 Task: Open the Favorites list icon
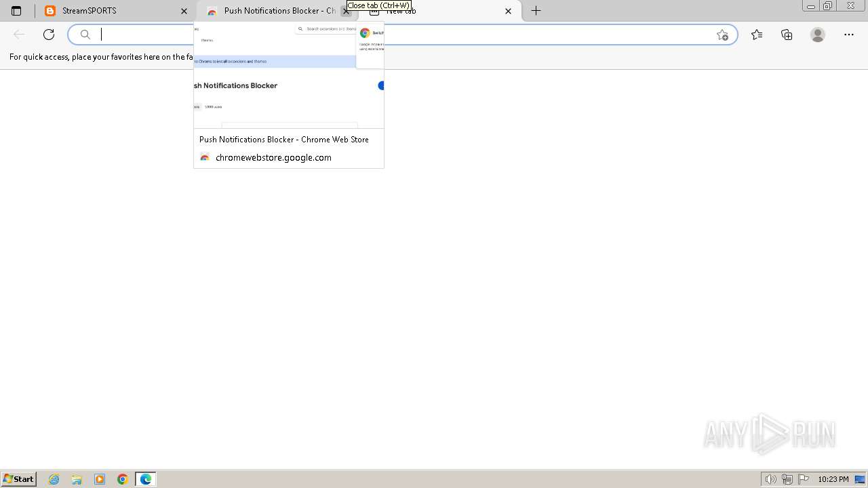[x=757, y=35]
